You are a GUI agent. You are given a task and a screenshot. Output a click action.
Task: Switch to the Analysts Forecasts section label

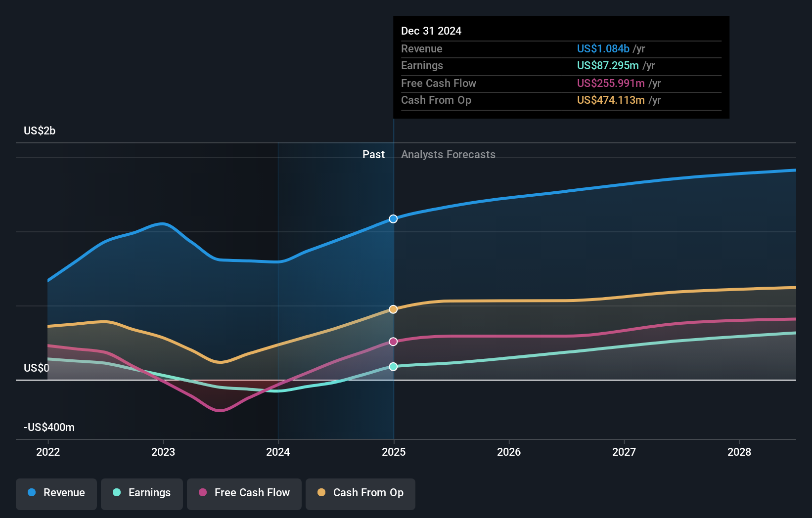click(x=448, y=154)
